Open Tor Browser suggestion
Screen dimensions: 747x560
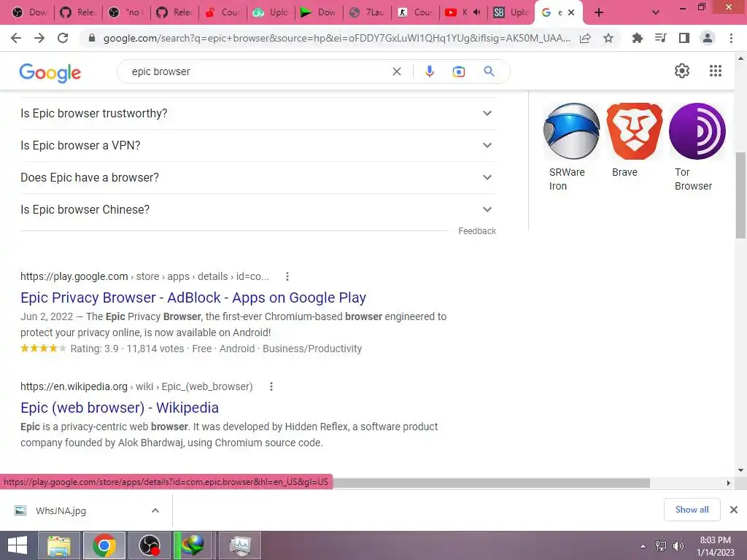(x=697, y=147)
